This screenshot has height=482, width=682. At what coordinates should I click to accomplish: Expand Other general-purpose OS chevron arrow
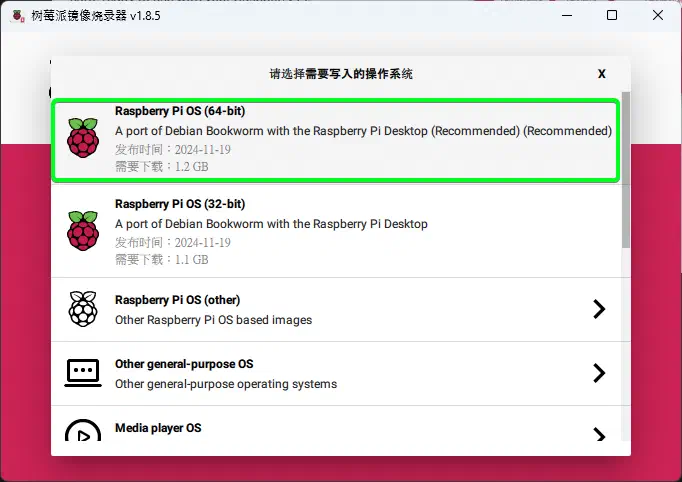tap(599, 373)
